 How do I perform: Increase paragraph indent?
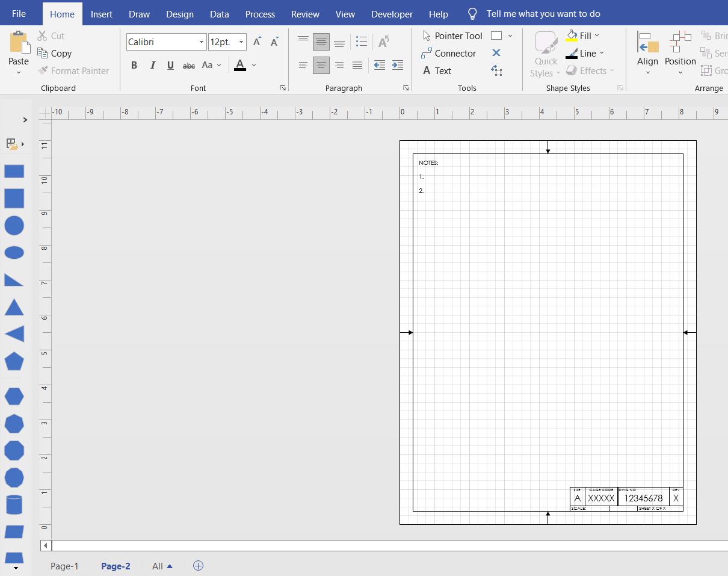(397, 64)
